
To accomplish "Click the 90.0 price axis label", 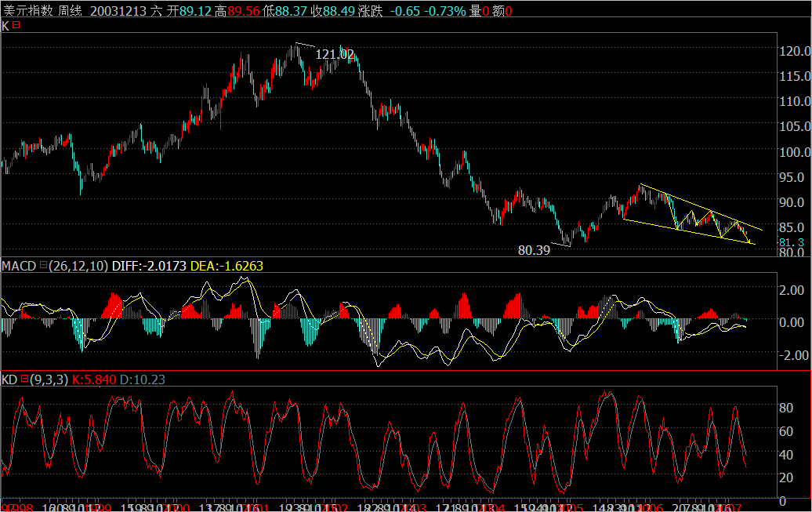I will click(792, 202).
